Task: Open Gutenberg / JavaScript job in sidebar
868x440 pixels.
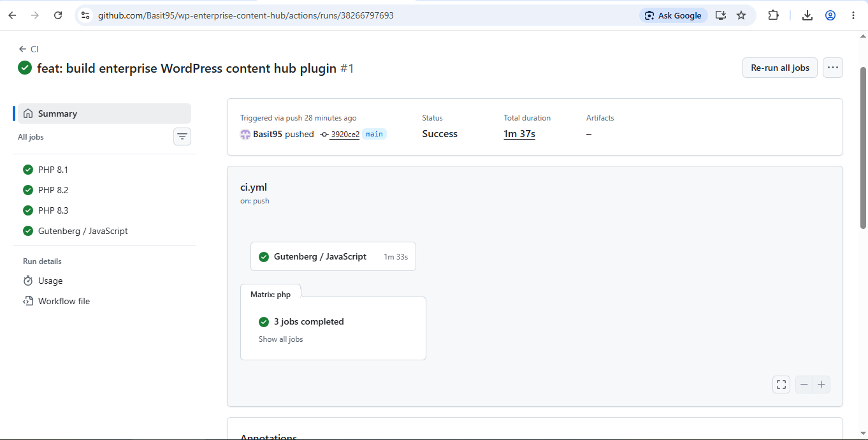Action: (105, 231)
